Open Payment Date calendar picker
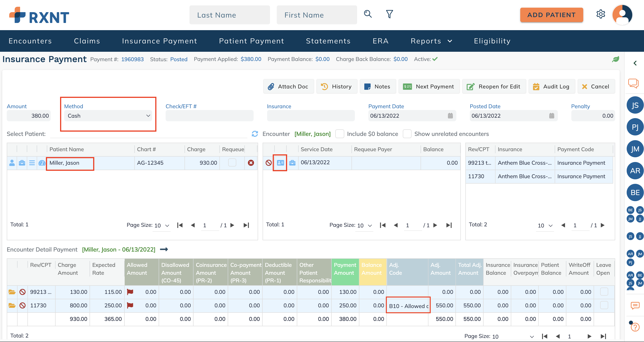The width and height of the screenshot is (644, 342). (450, 116)
